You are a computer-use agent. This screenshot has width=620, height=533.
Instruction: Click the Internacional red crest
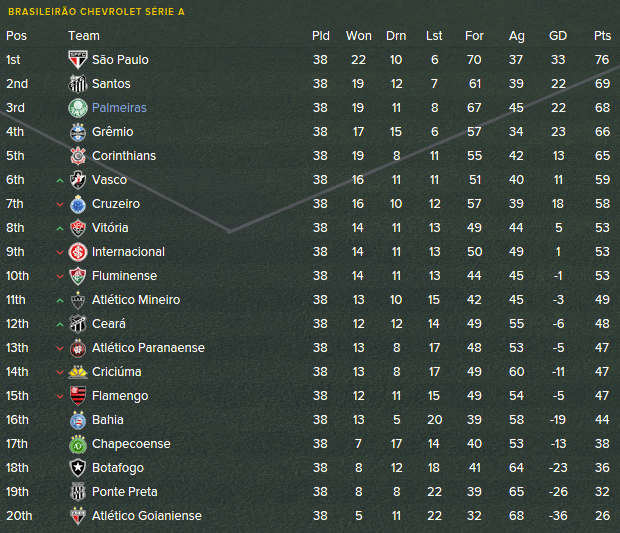click(x=77, y=252)
